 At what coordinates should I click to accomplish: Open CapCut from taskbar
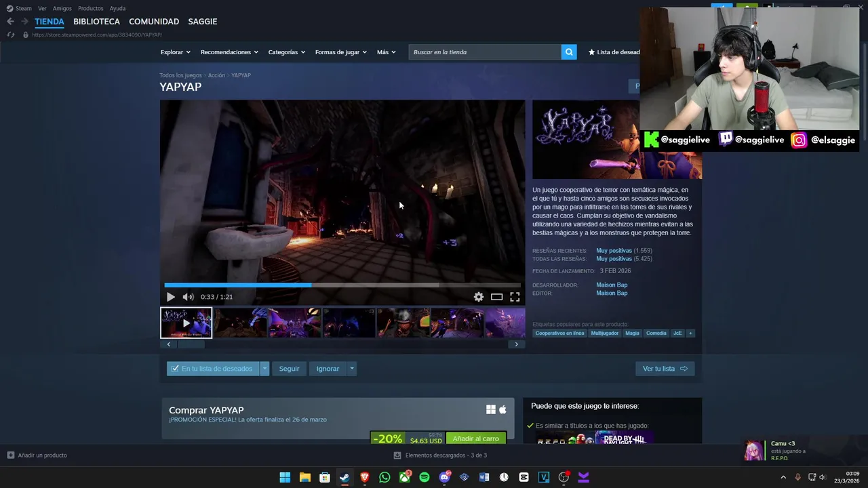[x=524, y=477]
